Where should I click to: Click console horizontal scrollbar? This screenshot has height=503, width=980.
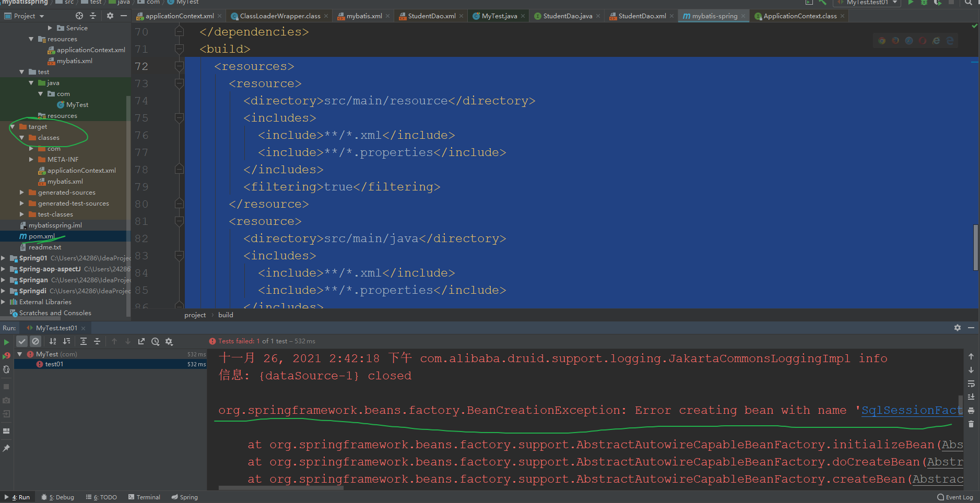click(x=281, y=488)
